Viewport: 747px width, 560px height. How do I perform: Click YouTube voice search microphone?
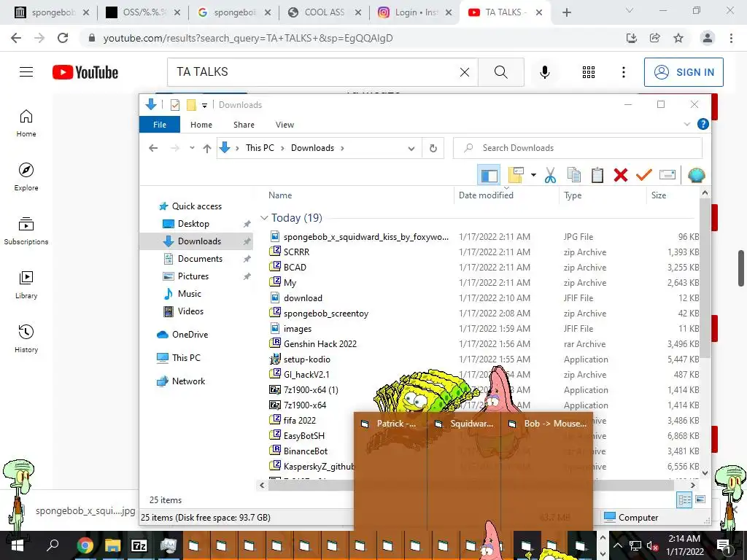point(544,72)
